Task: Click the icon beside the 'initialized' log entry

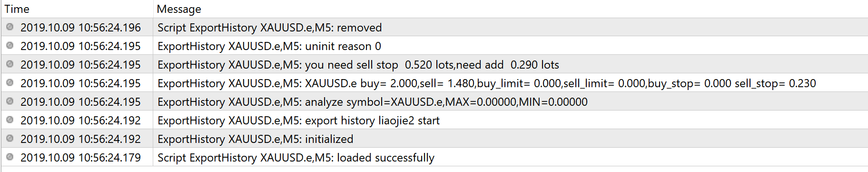Action: [10, 138]
